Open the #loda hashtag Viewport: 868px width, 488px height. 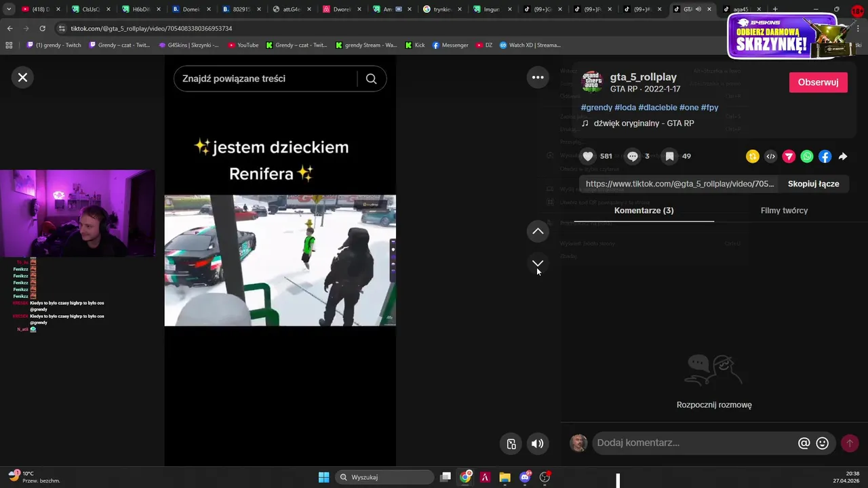point(625,107)
